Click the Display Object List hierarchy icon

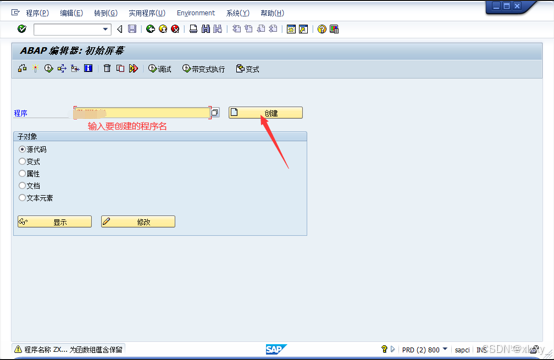75,69
